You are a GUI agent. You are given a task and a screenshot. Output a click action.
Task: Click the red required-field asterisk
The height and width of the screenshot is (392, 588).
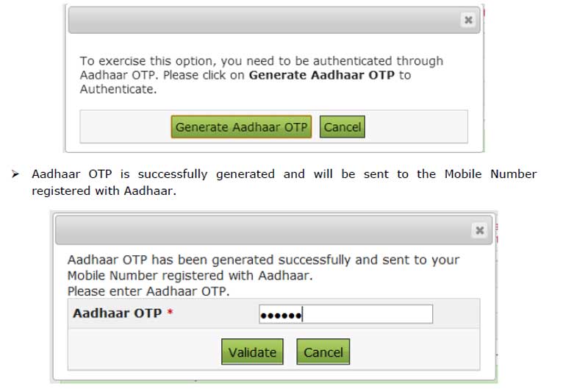click(171, 314)
